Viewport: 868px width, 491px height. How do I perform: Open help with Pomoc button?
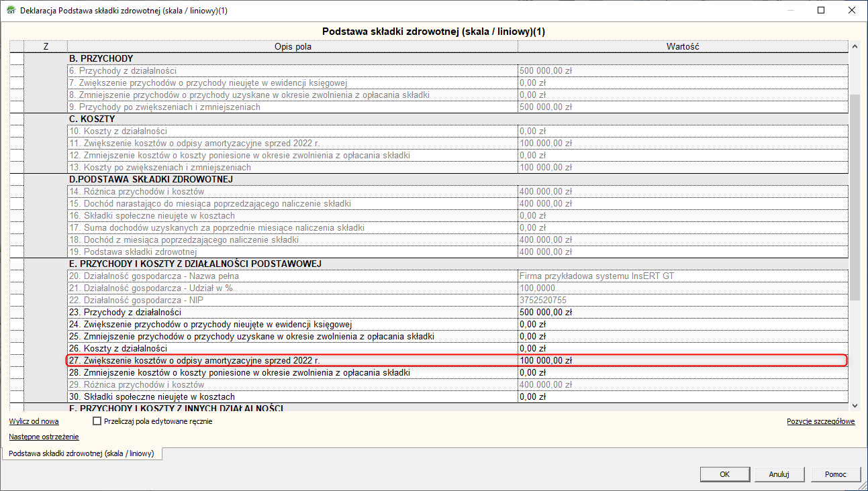tap(835, 474)
